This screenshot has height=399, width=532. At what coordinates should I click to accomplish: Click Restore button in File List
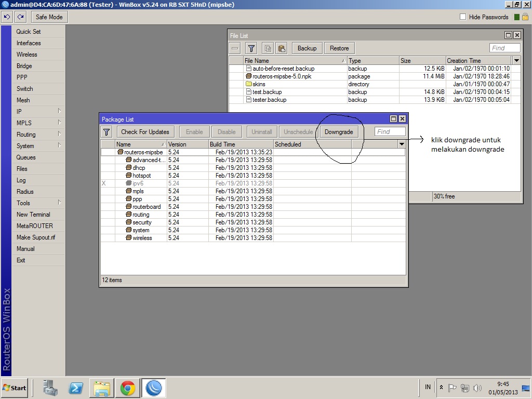[x=339, y=48]
